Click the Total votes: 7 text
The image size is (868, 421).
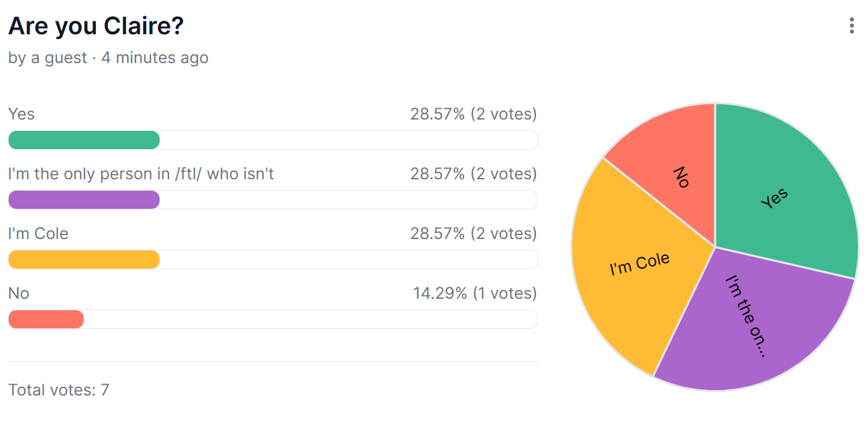58,389
